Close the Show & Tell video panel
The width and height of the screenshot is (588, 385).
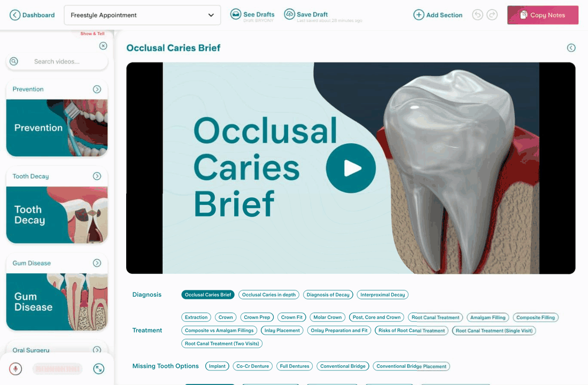click(x=103, y=46)
